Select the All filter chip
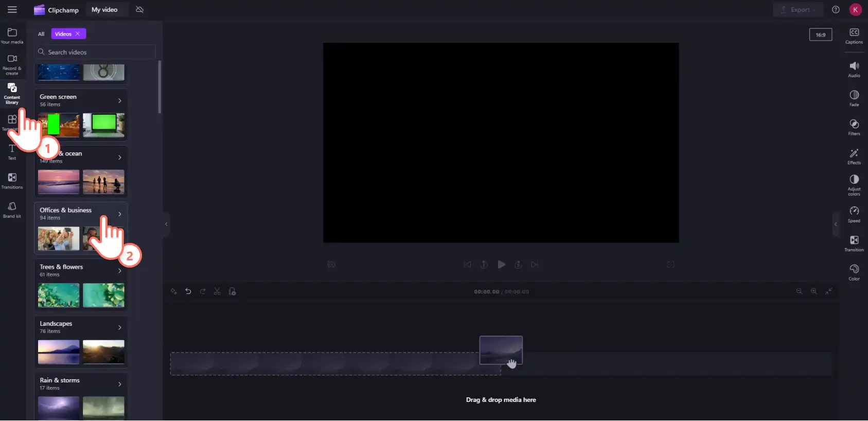This screenshot has height=421, width=868. point(41,34)
